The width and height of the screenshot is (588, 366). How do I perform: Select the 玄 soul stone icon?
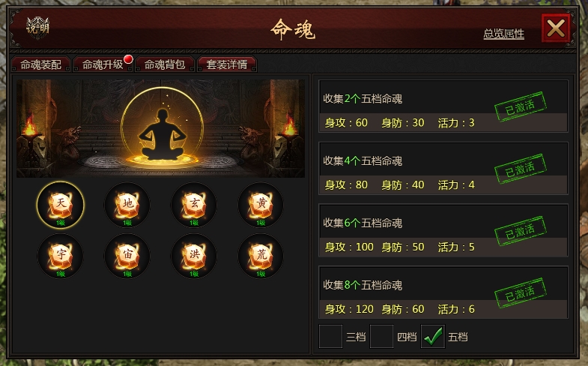(194, 205)
